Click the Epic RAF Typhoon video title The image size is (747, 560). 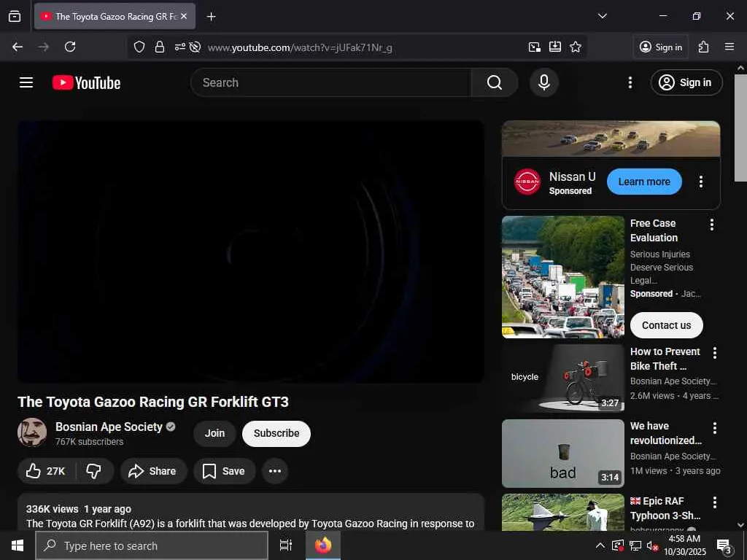pos(665,508)
